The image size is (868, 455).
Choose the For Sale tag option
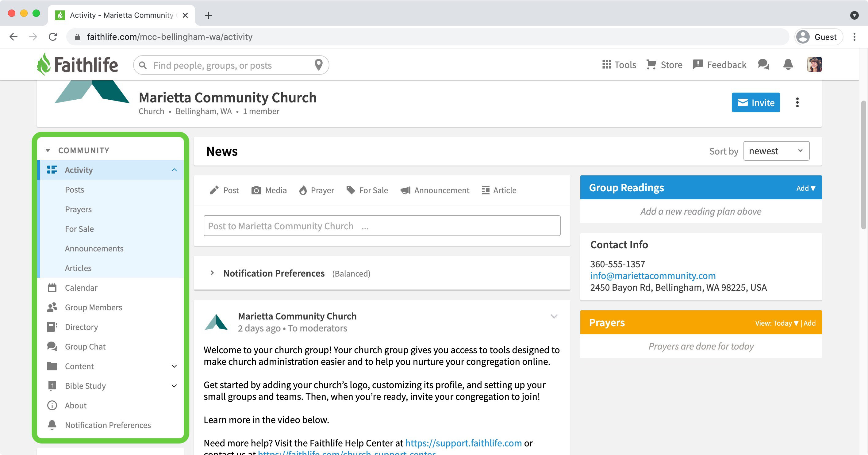367,190
